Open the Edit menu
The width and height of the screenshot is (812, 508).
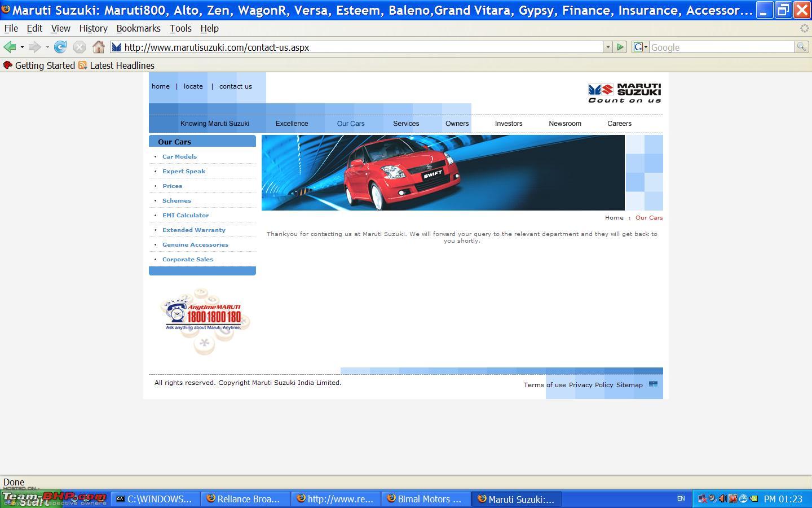pyautogui.click(x=34, y=28)
